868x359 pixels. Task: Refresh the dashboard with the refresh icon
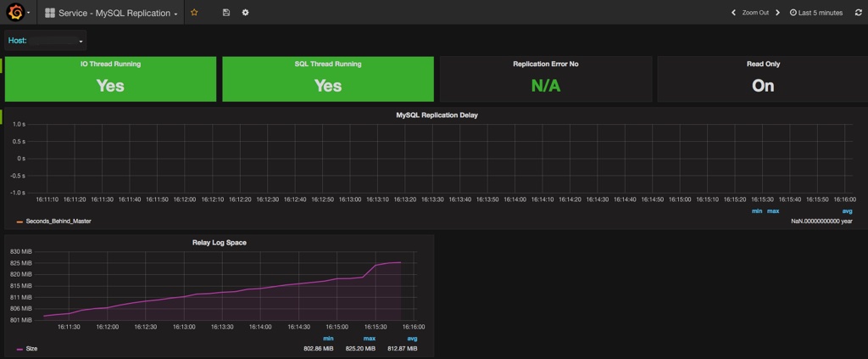tap(859, 12)
